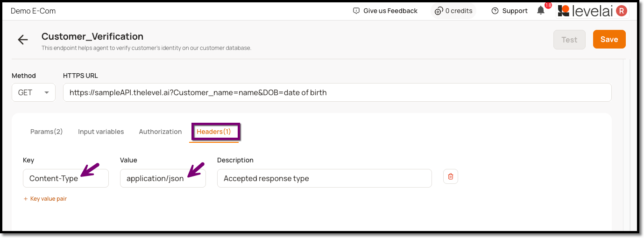Click the Customer_Verification title
This screenshot has width=644, height=238.
pyautogui.click(x=92, y=36)
